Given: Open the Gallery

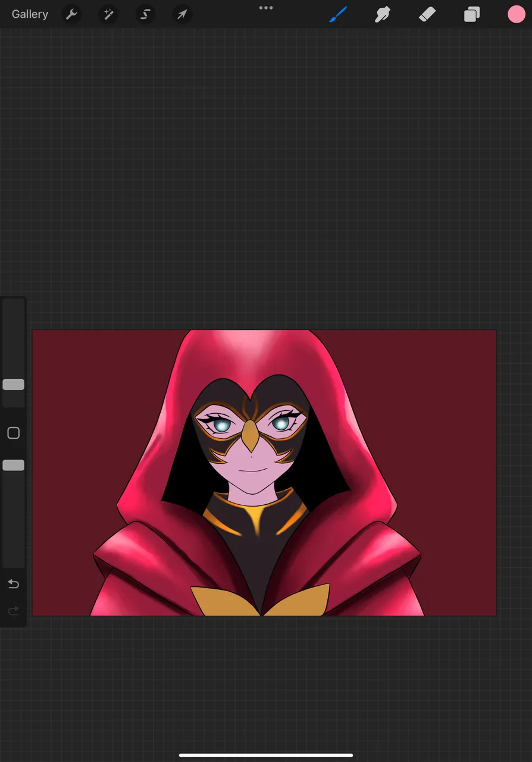Looking at the screenshot, I should (30, 14).
